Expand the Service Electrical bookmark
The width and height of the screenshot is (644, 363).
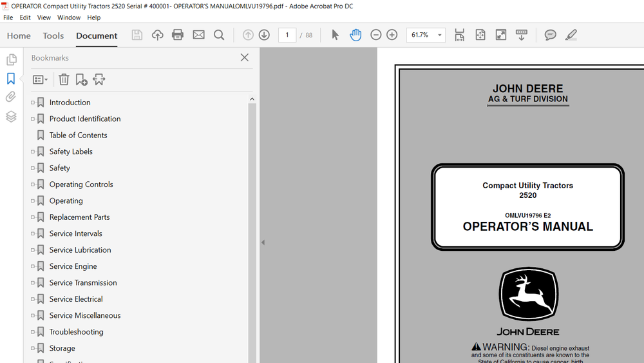tap(33, 299)
